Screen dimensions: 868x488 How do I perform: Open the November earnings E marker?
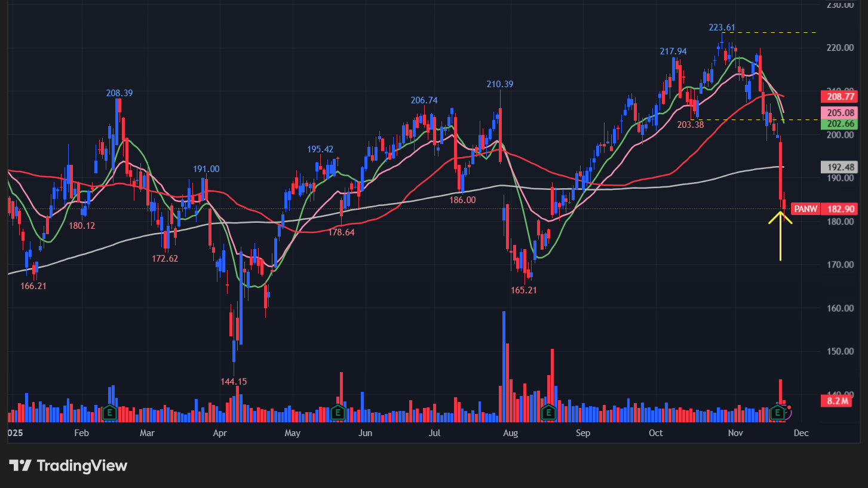point(778,412)
